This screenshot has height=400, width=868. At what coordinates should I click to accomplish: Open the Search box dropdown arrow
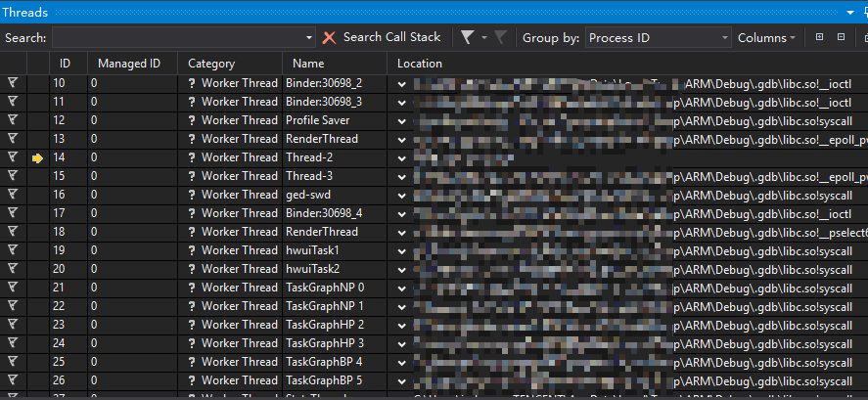pos(309,38)
